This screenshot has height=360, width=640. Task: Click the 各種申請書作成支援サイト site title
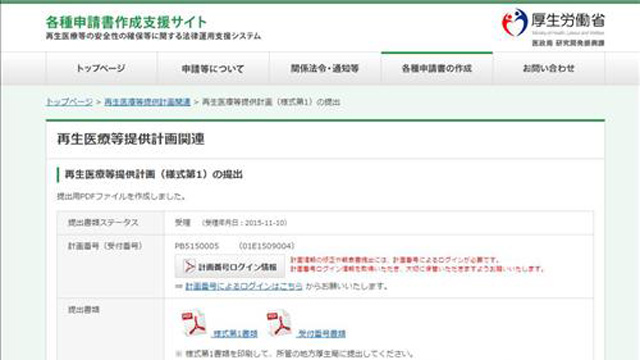(126, 22)
